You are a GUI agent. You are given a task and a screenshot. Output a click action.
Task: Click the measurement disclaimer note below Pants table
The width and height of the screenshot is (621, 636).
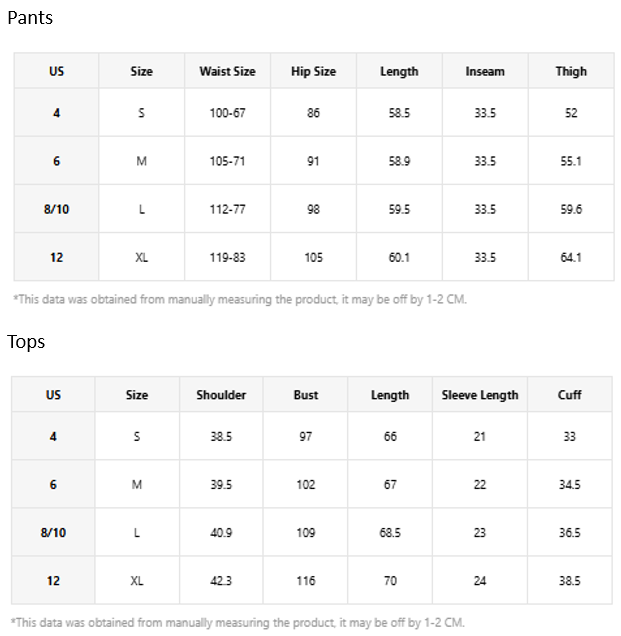pyautogui.click(x=240, y=299)
